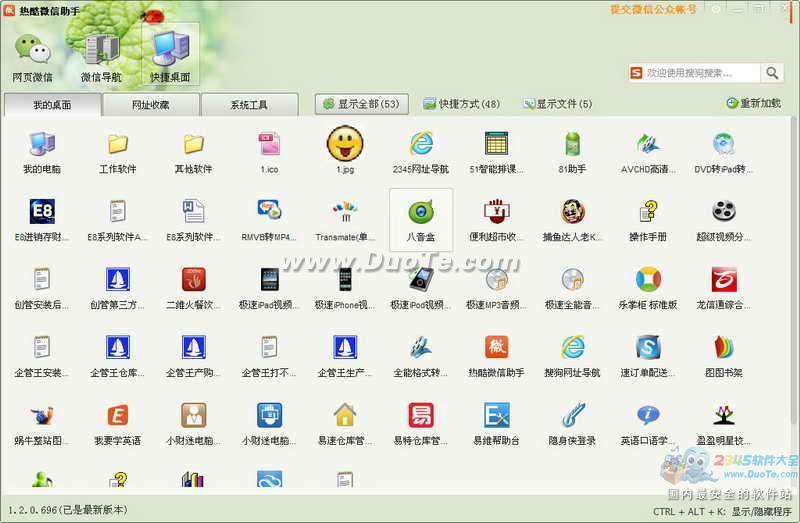Launch 极速MP3音频 converter shortcut

(x=496, y=288)
